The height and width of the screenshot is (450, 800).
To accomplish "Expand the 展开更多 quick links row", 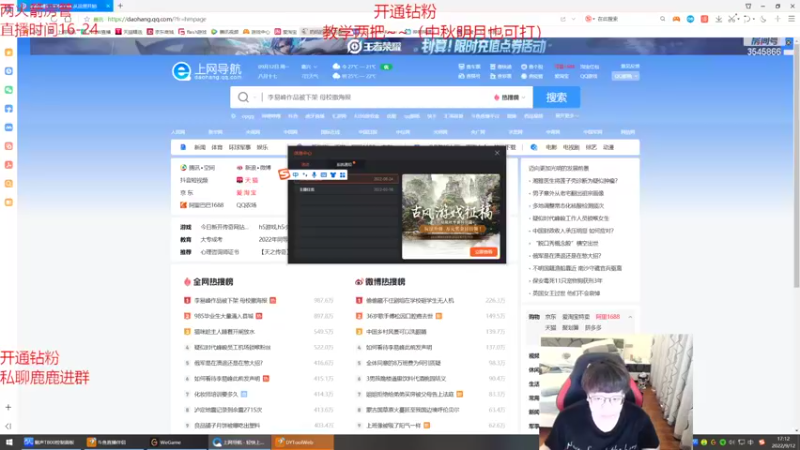I will 566,116.
